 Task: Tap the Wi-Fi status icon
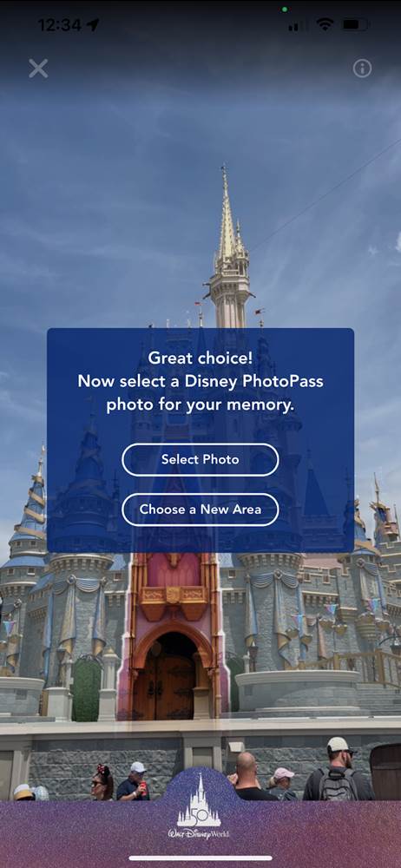click(325, 25)
